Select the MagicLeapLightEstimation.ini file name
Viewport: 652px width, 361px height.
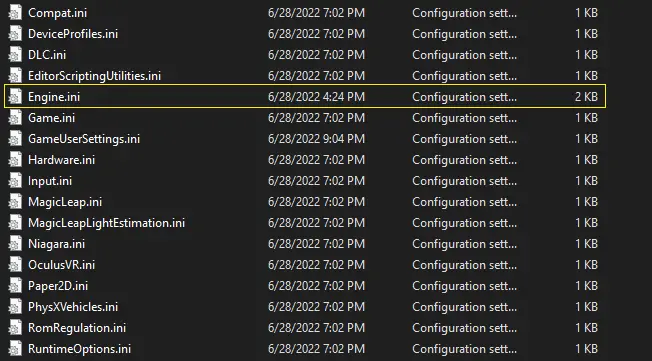106,223
